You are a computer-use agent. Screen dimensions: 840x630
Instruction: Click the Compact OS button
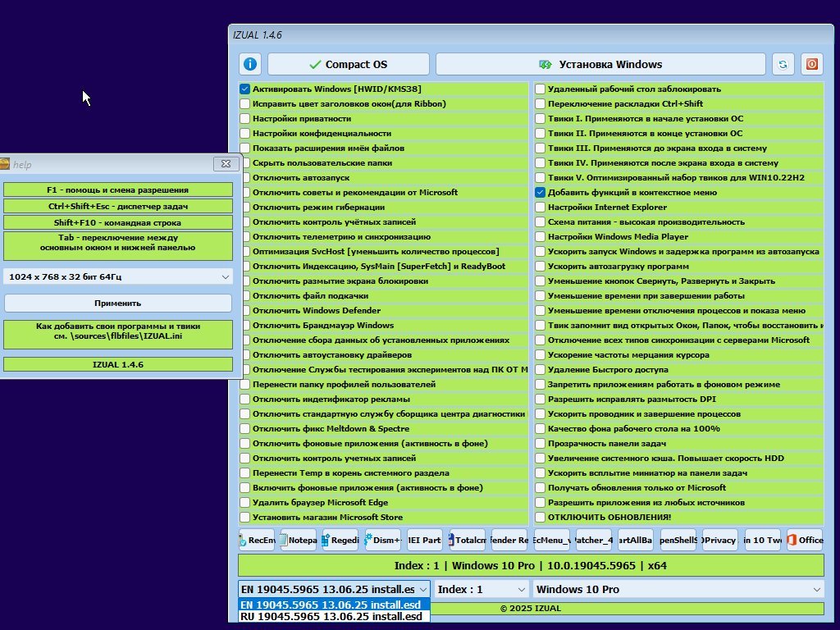(x=348, y=64)
